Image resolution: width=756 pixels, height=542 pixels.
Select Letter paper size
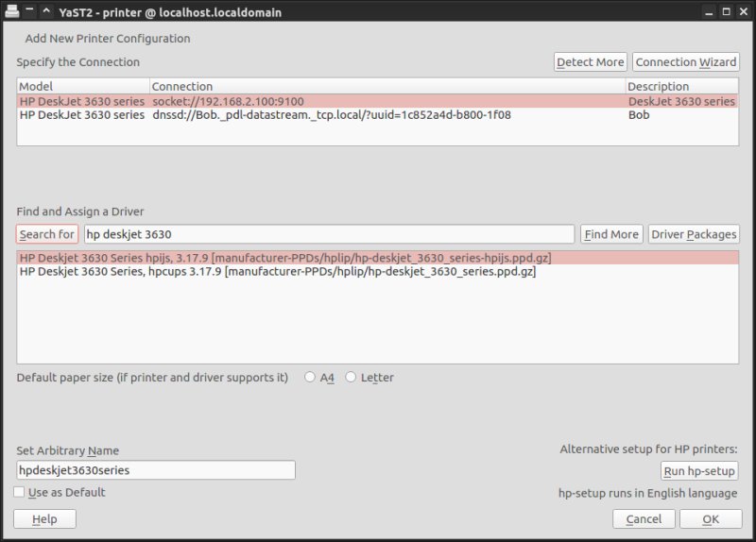click(351, 377)
